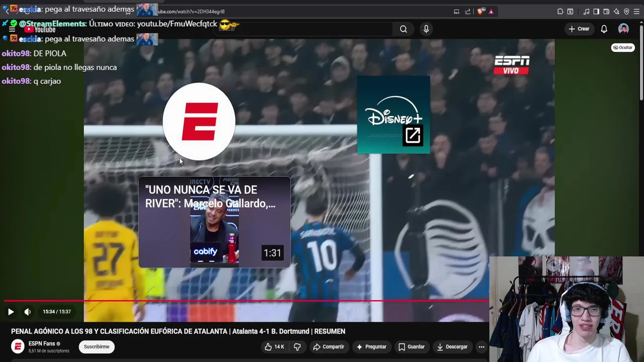Open the YouTube account avatar menu
The image size is (644, 362).
(623, 29)
